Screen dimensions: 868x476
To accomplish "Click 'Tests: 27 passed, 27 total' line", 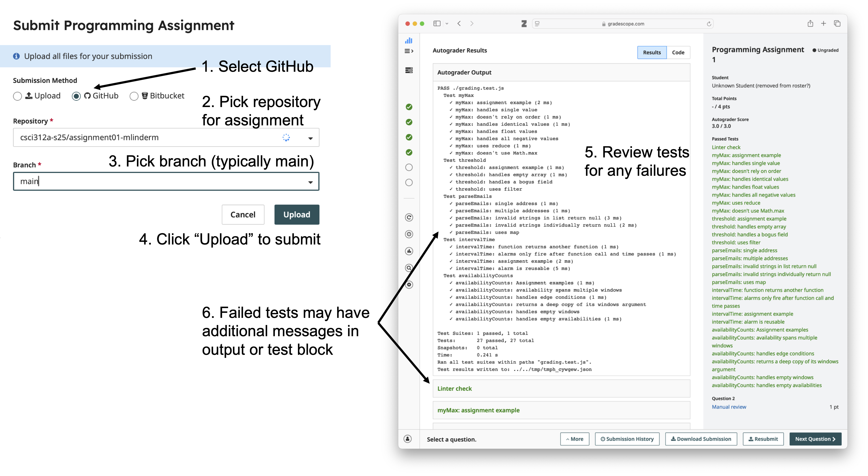I will coord(486,340).
